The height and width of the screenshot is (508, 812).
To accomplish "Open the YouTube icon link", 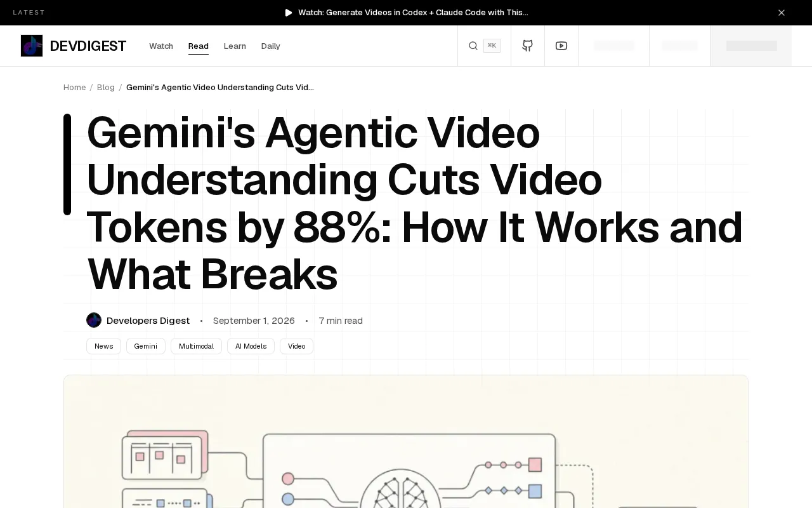I will point(561,46).
